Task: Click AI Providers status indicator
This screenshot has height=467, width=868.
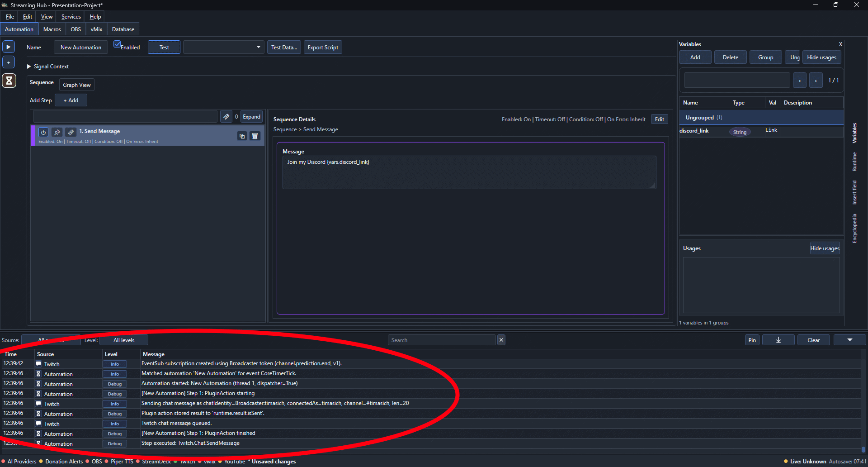Action: tap(19, 462)
